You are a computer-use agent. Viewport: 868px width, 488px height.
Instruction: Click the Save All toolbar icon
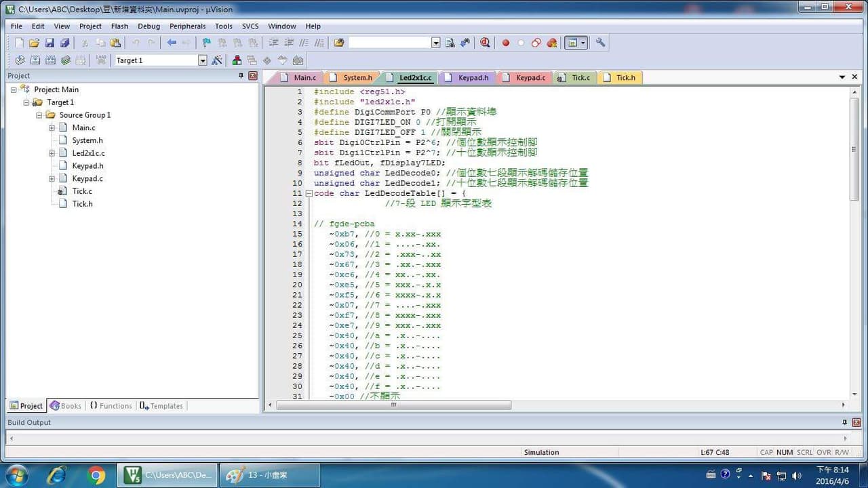click(x=64, y=43)
